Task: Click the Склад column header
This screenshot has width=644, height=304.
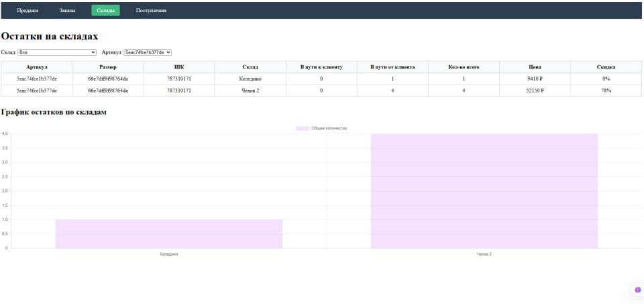Action: (x=250, y=67)
